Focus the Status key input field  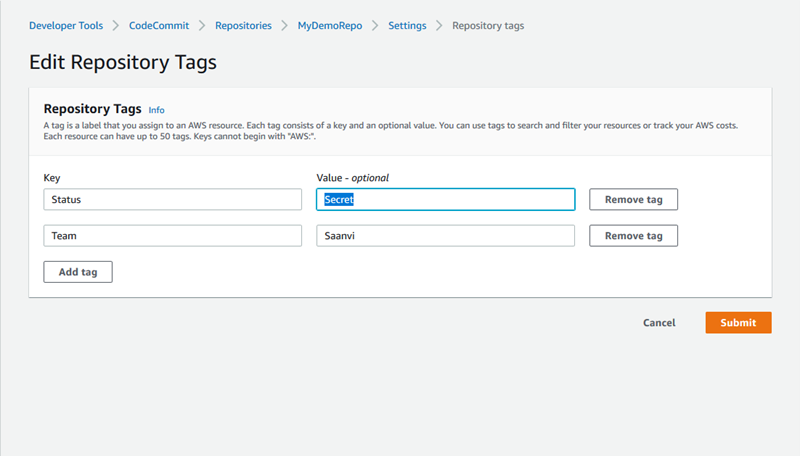172,199
